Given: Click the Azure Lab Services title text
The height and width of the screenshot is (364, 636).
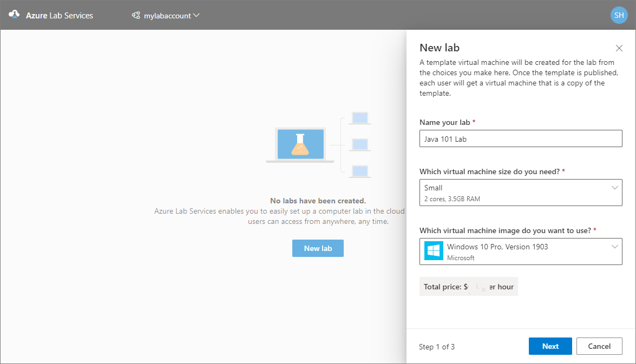Looking at the screenshot, I should tap(60, 15).
